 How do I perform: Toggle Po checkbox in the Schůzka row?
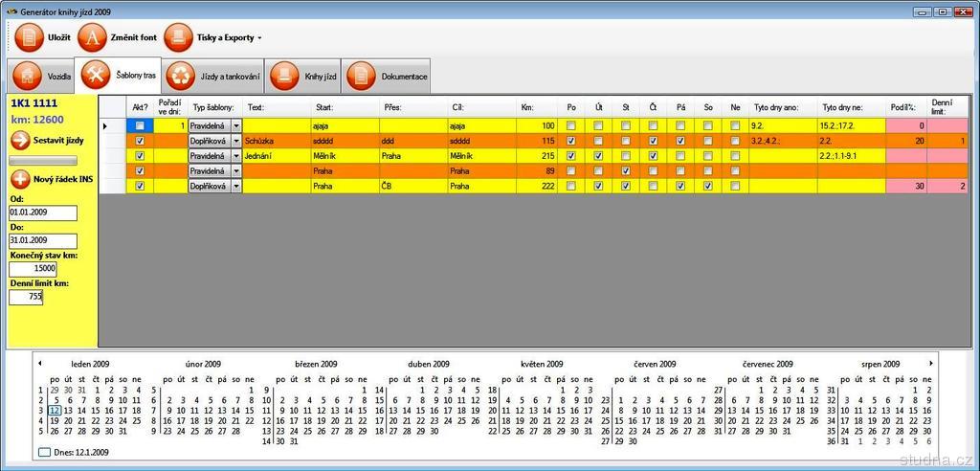pyautogui.click(x=571, y=141)
